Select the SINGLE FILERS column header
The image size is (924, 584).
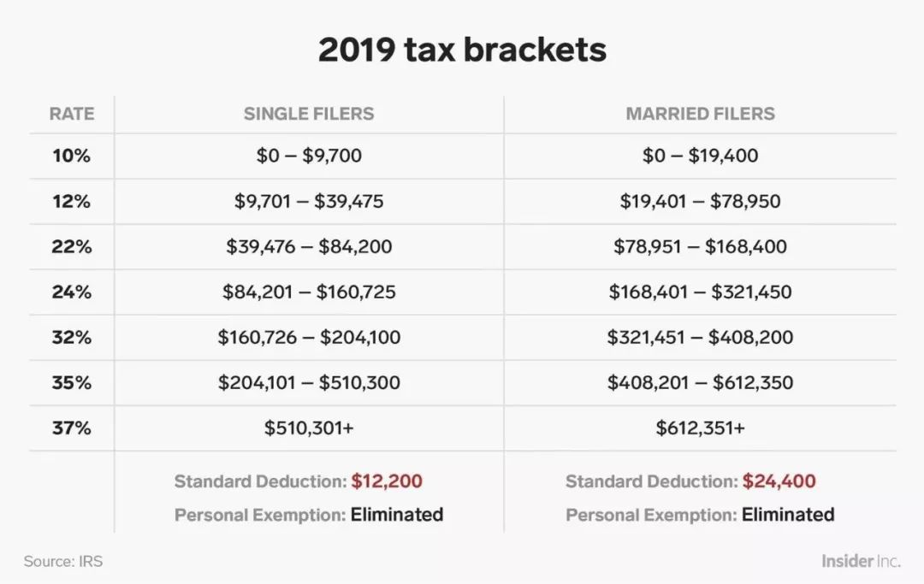click(x=309, y=114)
